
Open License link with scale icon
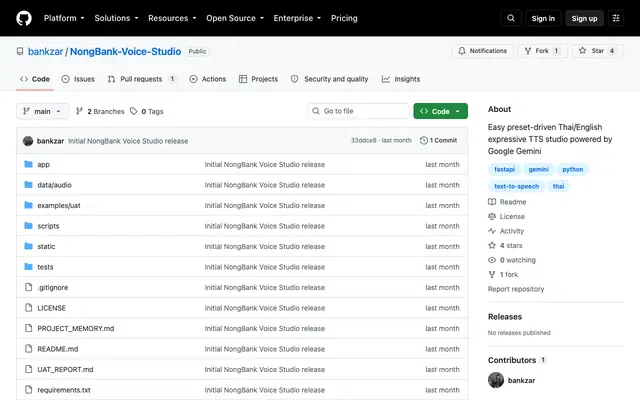(x=507, y=216)
